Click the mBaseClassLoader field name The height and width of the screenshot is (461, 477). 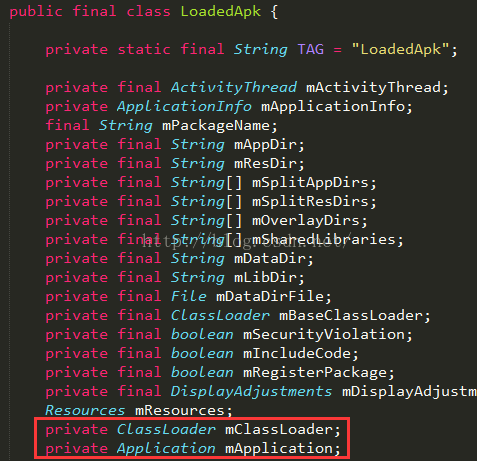pos(351,316)
